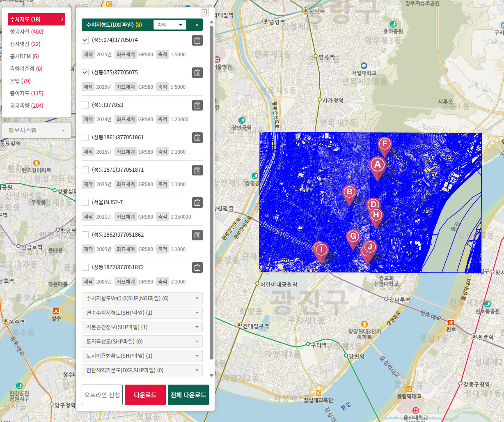This screenshot has width=504, height=422.
Task: Open the 정보시스템 dropdown
Action: click(37, 130)
